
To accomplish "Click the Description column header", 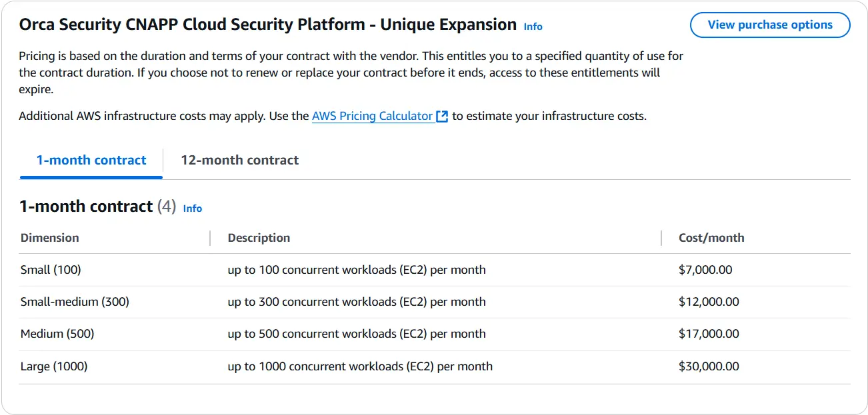I will click(259, 238).
